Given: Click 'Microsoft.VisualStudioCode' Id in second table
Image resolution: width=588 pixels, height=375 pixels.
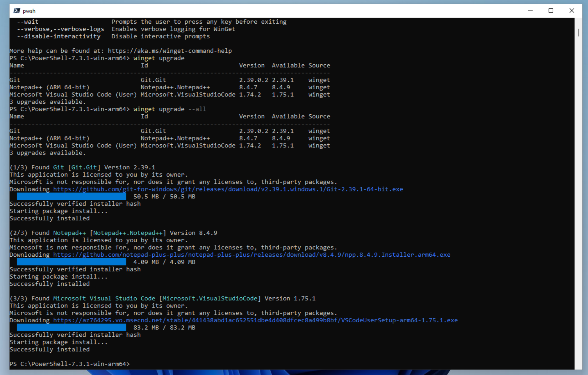Looking at the screenshot, I should (x=188, y=145).
